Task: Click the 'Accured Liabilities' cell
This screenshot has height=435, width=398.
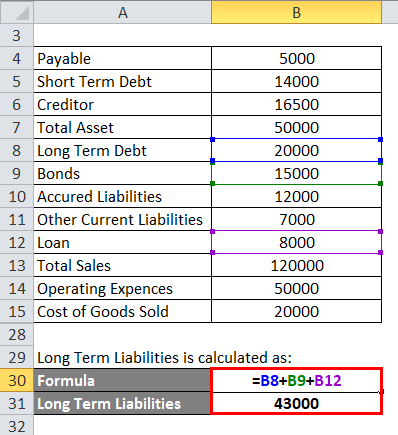Action: coord(122,196)
